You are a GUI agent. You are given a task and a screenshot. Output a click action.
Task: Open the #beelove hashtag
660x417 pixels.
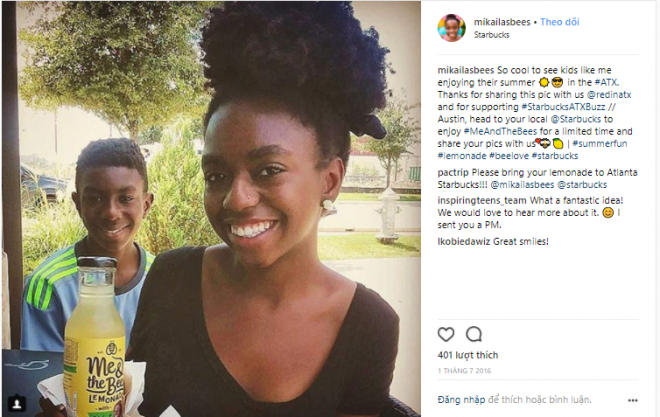pos(508,156)
